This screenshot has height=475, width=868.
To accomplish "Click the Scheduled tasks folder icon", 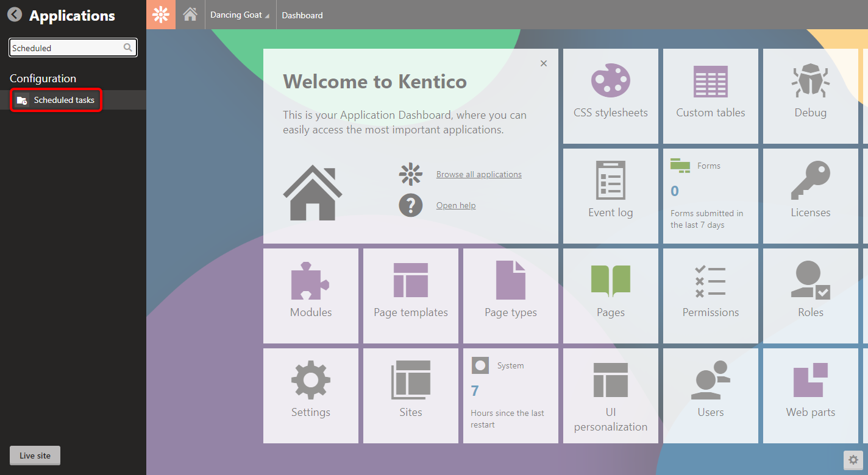I will (x=22, y=100).
